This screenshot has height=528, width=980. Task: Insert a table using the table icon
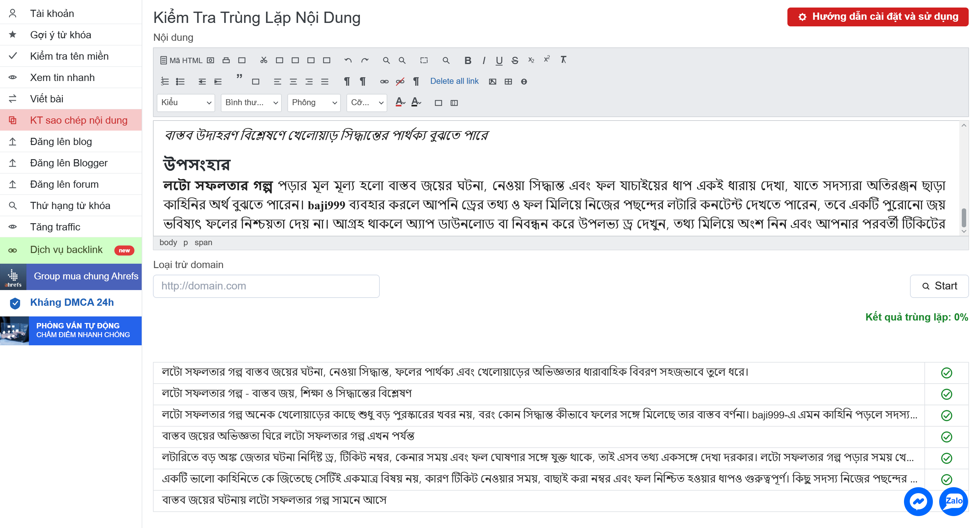tap(508, 81)
